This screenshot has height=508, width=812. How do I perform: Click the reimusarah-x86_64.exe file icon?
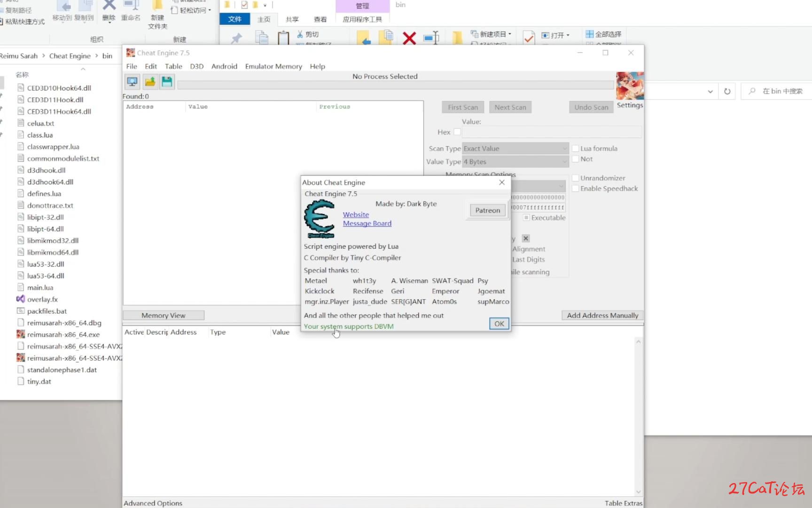point(21,334)
